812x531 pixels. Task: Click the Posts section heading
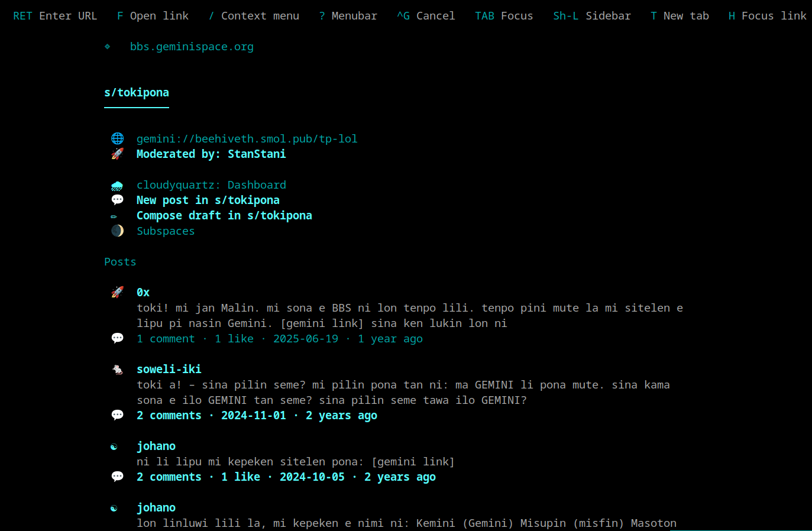[120, 262]
